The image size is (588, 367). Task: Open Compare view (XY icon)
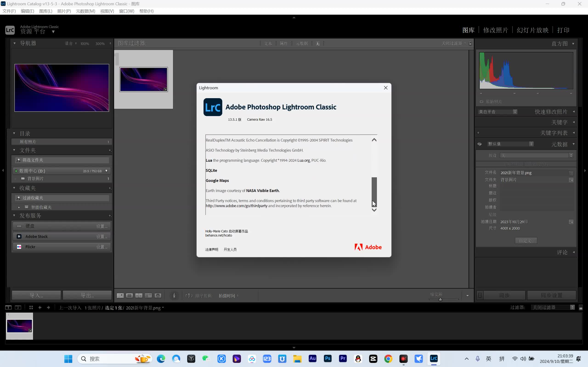139,295
